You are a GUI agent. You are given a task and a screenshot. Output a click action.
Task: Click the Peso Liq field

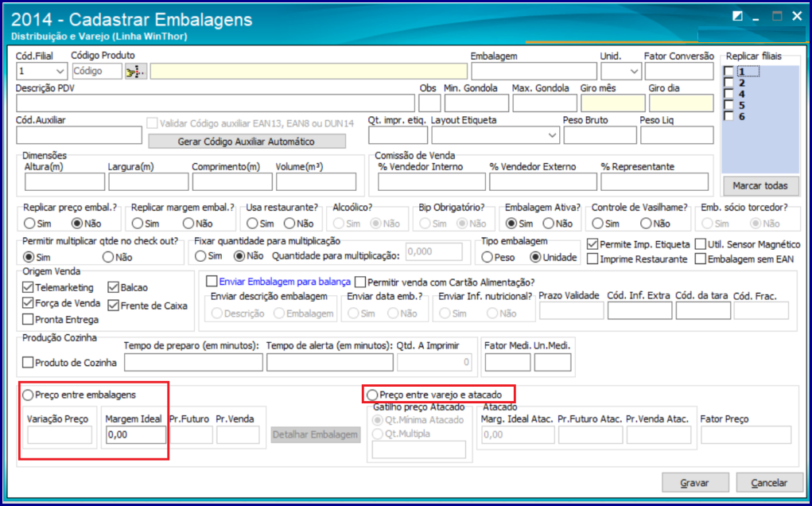coord(677,135)
